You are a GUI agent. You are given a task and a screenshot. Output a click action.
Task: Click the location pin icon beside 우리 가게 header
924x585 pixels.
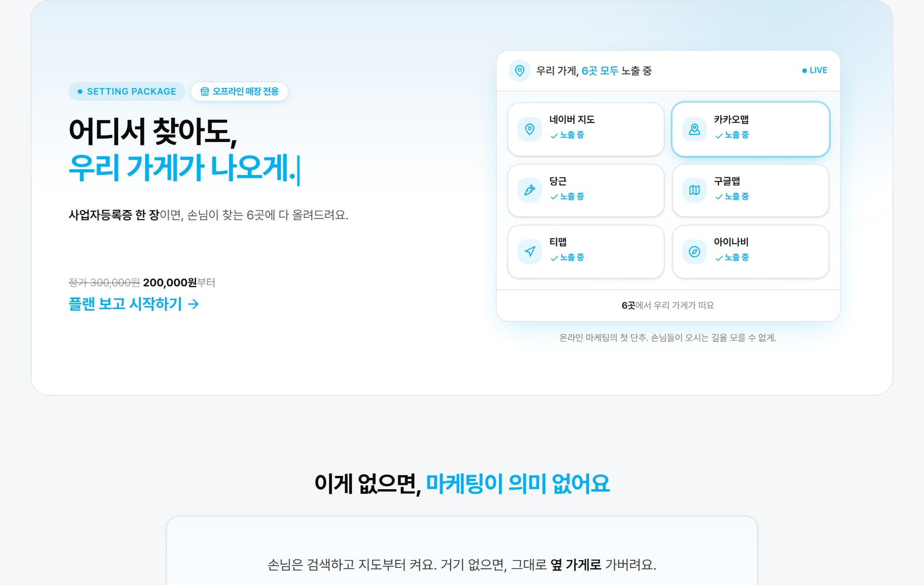point(520,70)
